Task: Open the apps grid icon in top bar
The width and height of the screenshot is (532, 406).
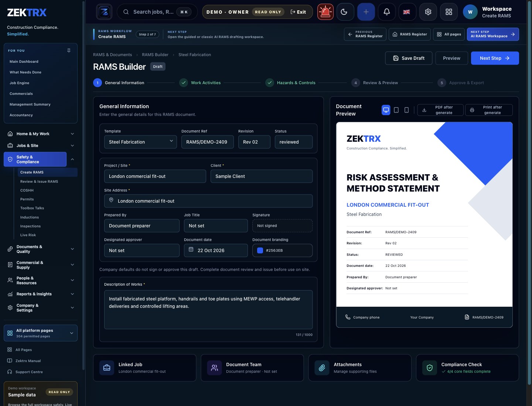Action: tap(449, 12)
